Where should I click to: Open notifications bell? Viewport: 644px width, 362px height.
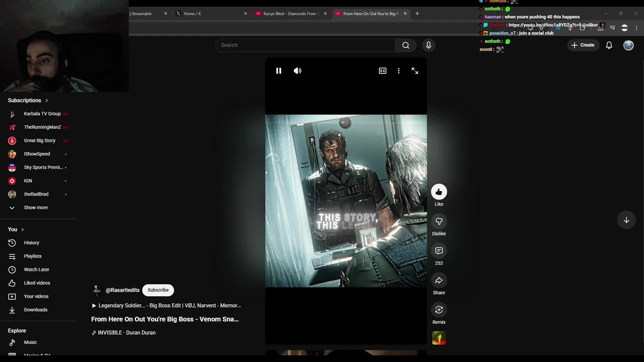(609, 45)
